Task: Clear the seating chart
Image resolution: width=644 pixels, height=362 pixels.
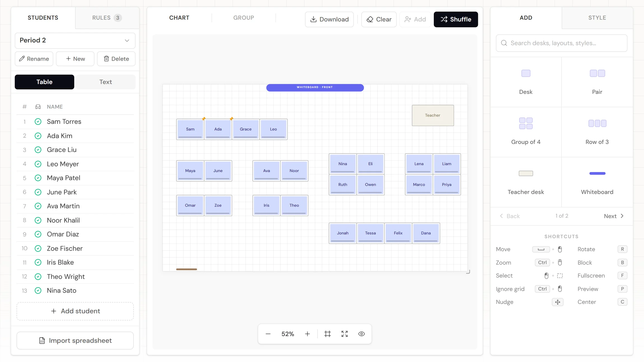Action: pos(379,19)
